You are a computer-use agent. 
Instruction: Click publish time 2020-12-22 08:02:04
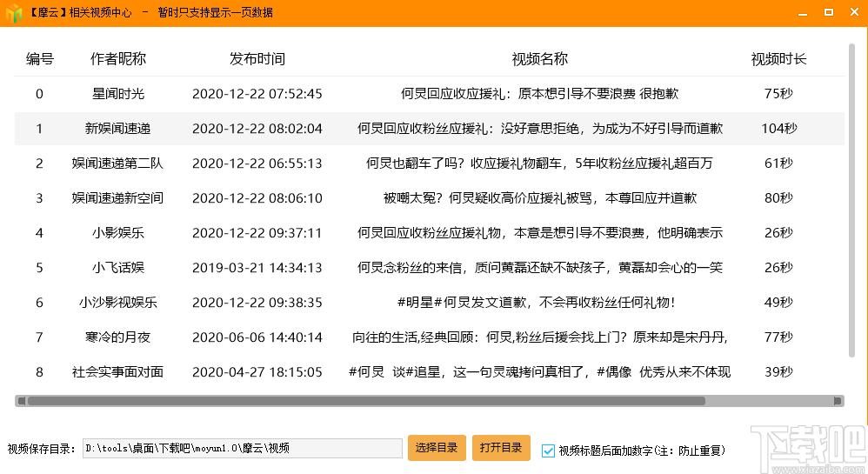tap(257, 129)
